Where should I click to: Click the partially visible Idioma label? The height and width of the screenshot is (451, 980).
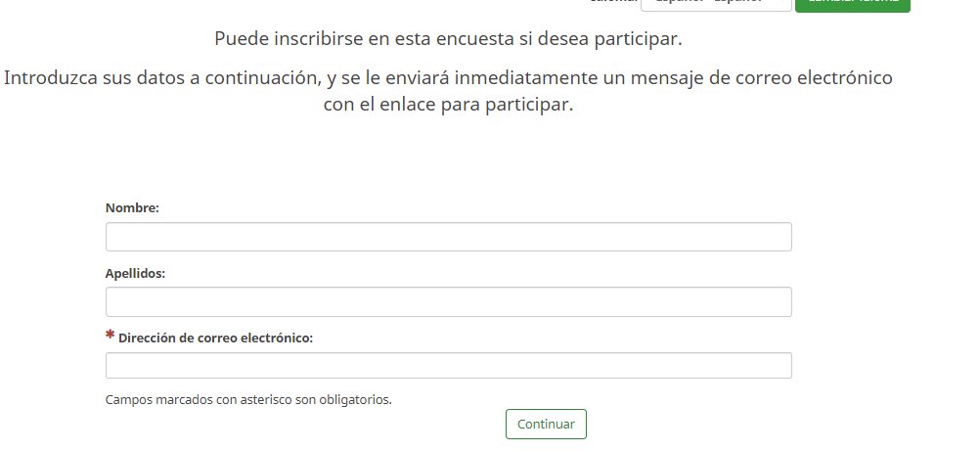coord(613,2)
